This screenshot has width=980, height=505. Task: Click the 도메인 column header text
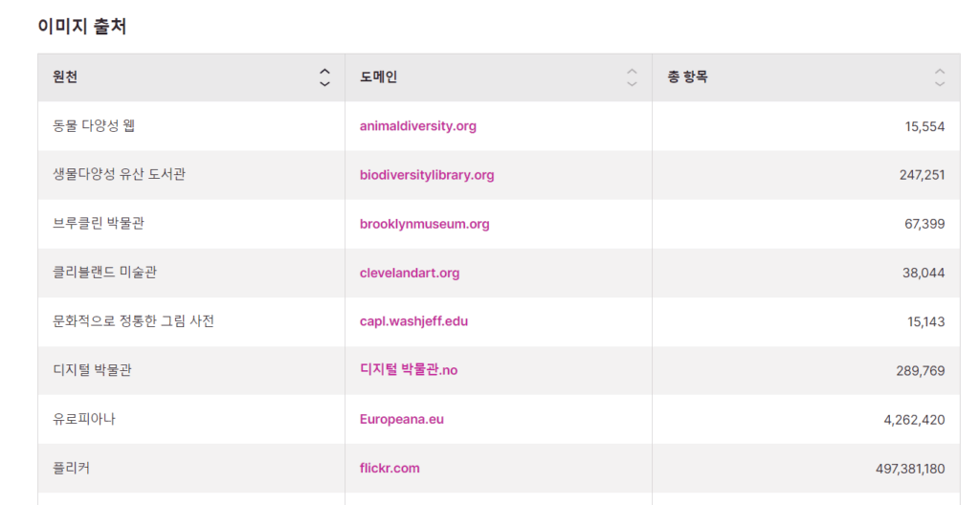(x=378, y=77)
